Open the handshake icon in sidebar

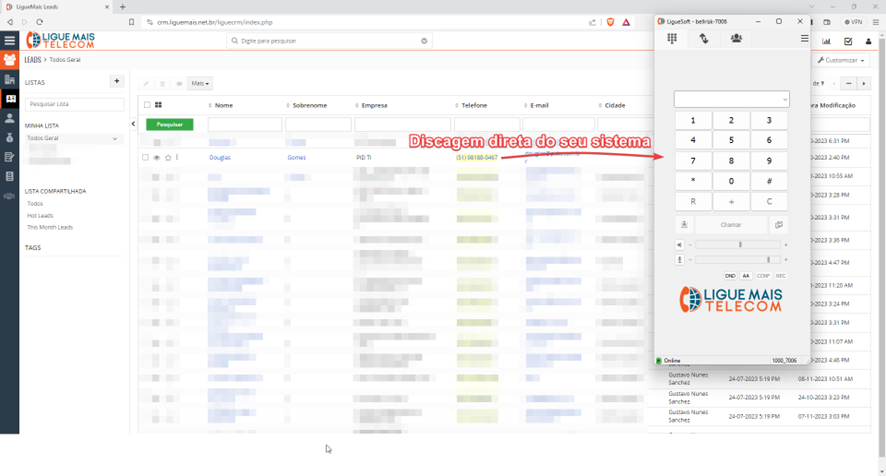pyautogui.click(x=10, y=196)
